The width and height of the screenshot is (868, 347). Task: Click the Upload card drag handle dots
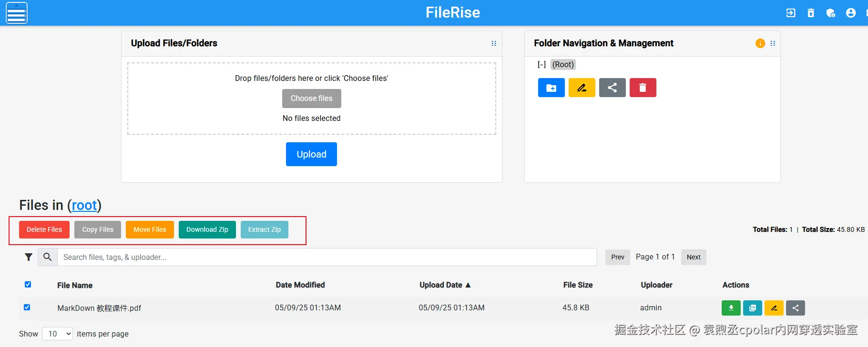494,43
